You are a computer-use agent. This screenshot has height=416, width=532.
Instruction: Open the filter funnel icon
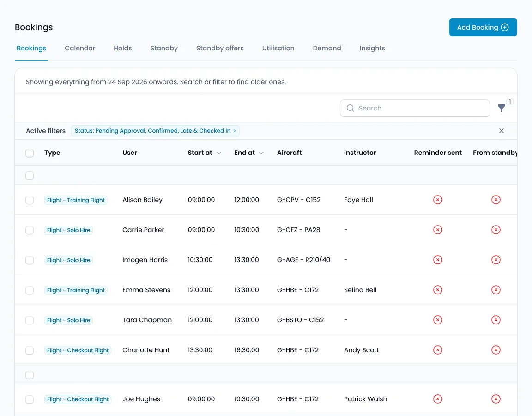(501, 108)
